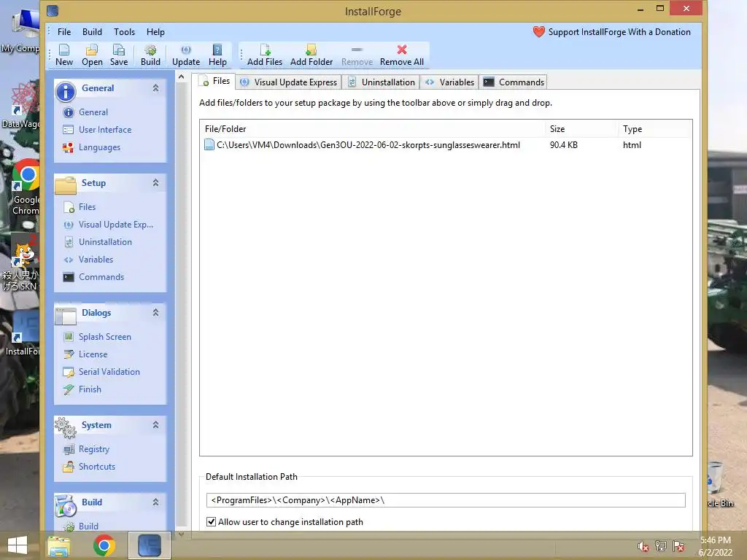
Task: Open the Tools menu
Action: [124, 32]
